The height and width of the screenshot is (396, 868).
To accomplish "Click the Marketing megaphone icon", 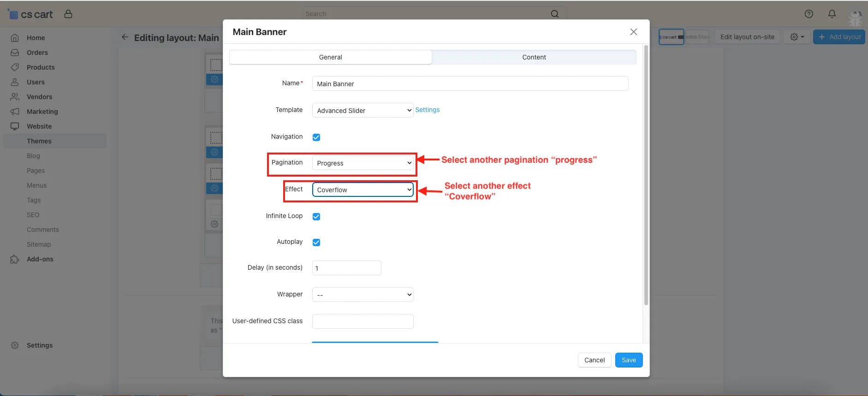I will (15, 112).
